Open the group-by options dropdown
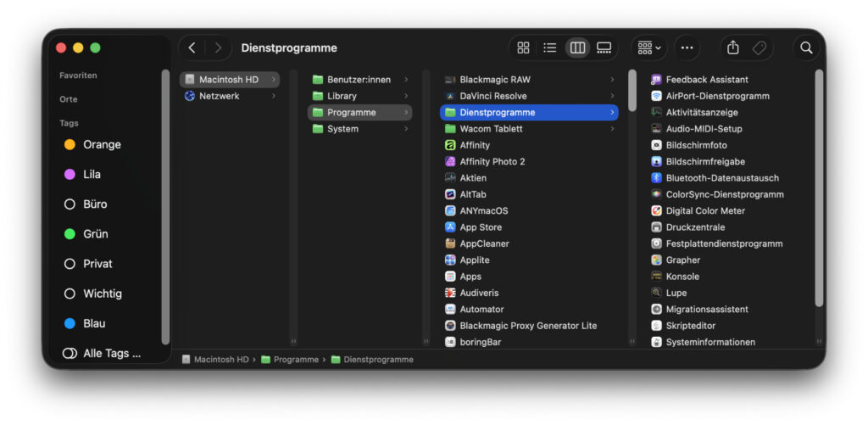Viewport: 868px width, 425px height. click(649, 48)
